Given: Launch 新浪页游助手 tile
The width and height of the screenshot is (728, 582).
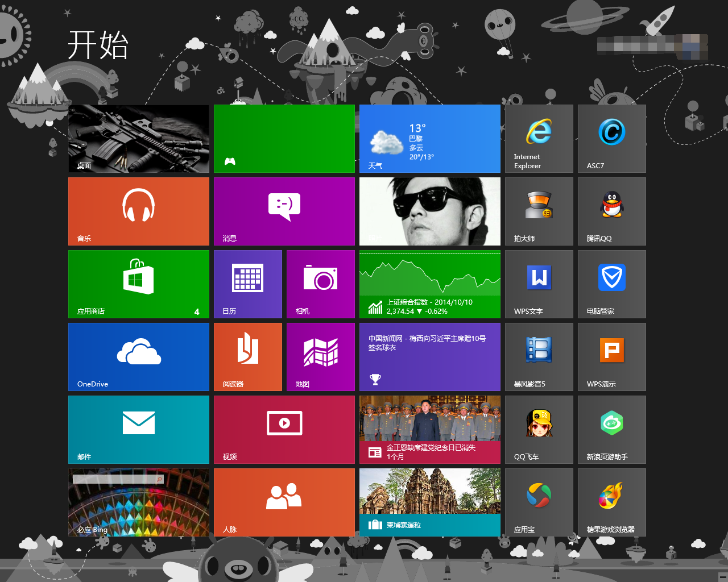Looking at the screenshot, I should [612, 430].
